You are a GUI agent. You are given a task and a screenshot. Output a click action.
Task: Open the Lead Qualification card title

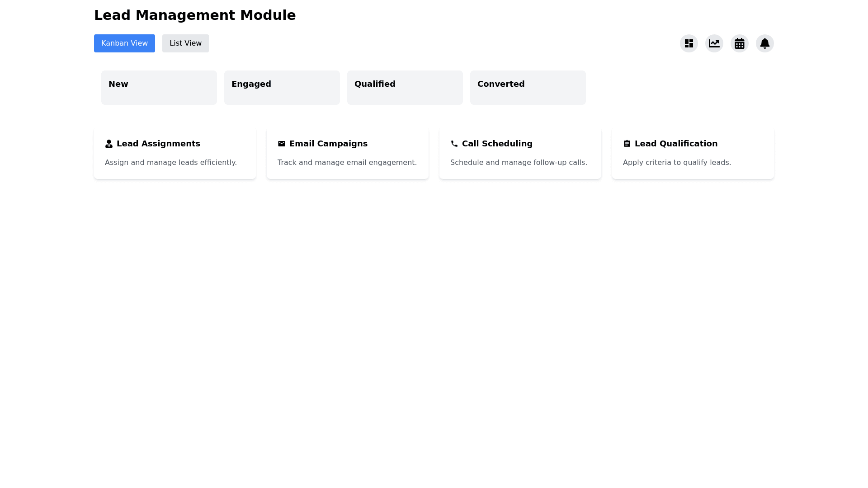[676, 144]
